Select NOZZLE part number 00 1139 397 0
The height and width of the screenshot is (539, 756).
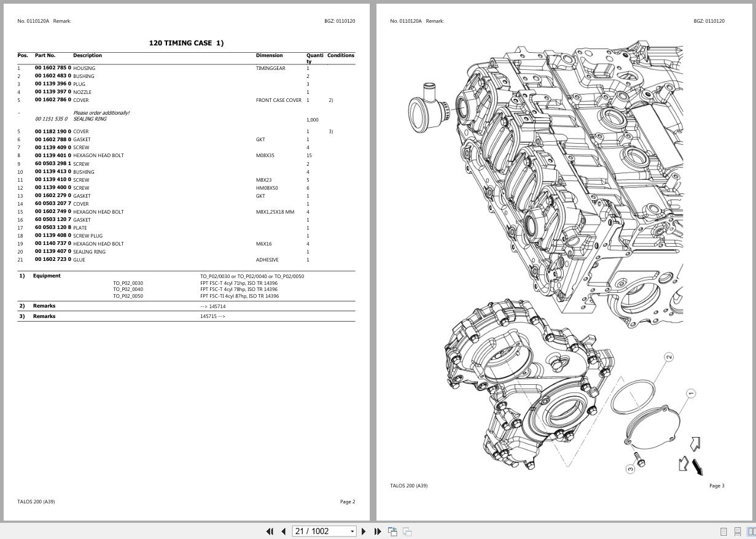pyautogui.click(x=53, y=92)
